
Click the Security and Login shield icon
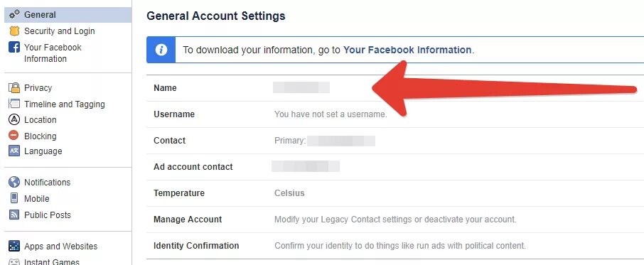14,31
